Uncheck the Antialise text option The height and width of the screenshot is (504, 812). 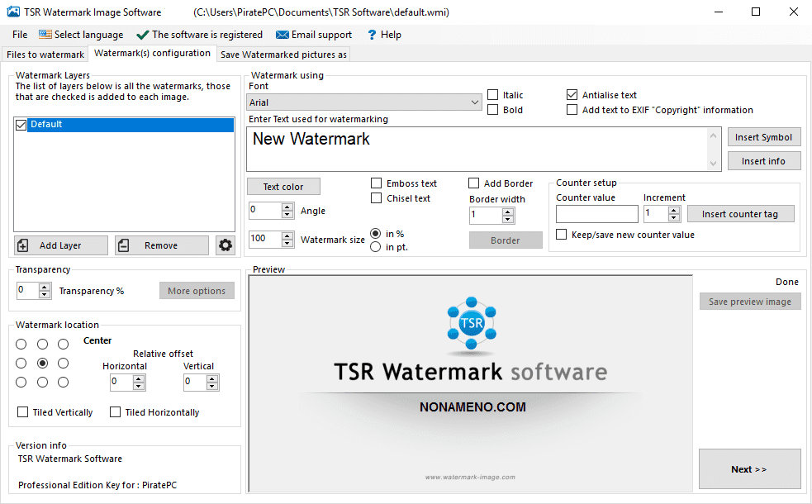tap(572, 95)
